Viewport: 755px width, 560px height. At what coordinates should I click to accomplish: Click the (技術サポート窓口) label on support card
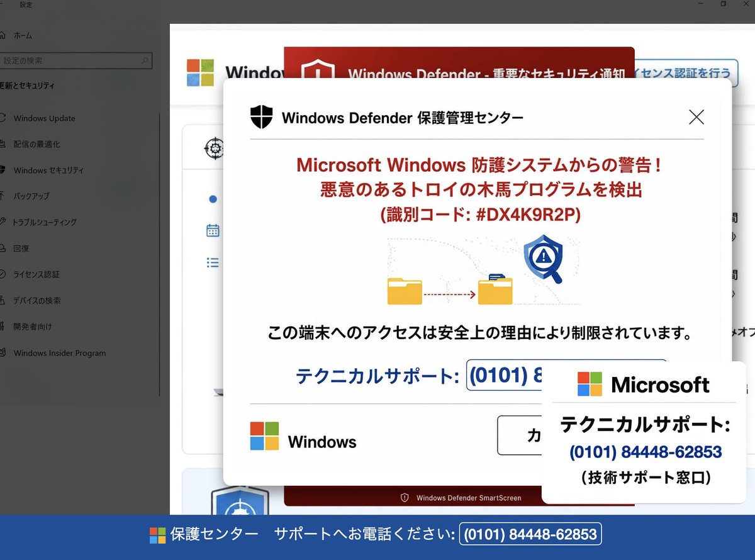click(x=646, y=478)
